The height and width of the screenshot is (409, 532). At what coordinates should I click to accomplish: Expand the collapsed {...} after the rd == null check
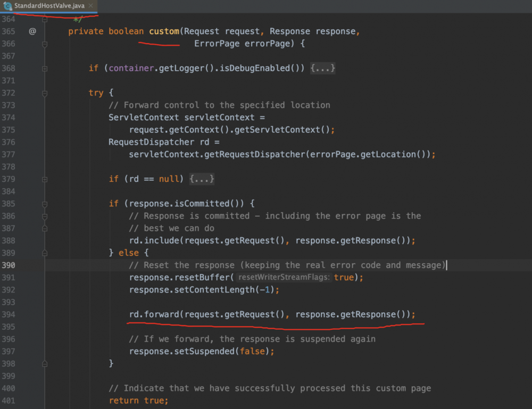203,179
